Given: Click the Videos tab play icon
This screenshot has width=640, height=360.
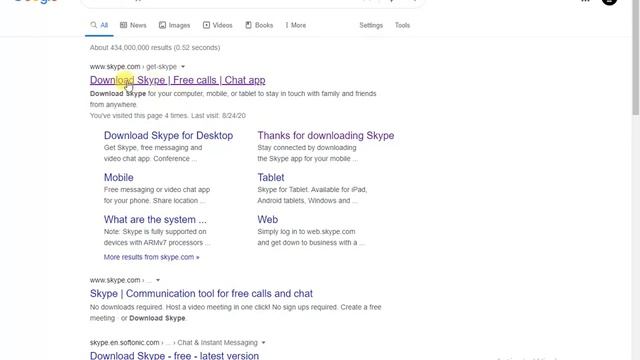Looking at the screenshot, I should pyautogui.click(x=206, y=25).
